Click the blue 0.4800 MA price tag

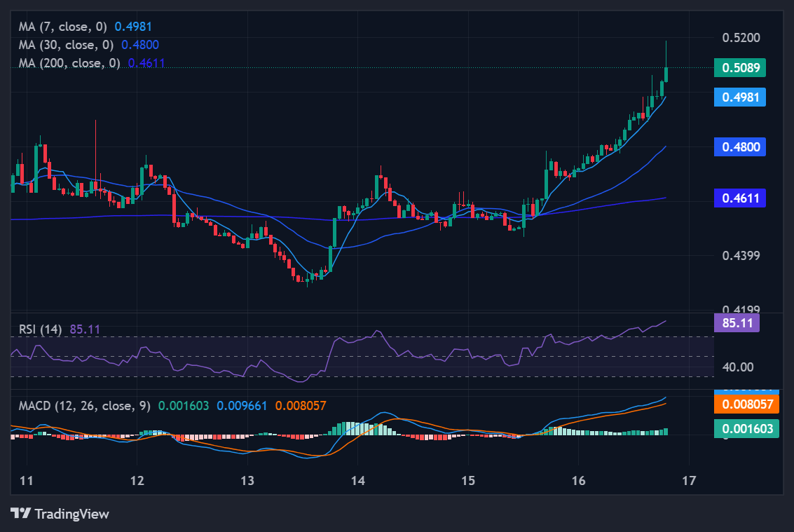739,147
